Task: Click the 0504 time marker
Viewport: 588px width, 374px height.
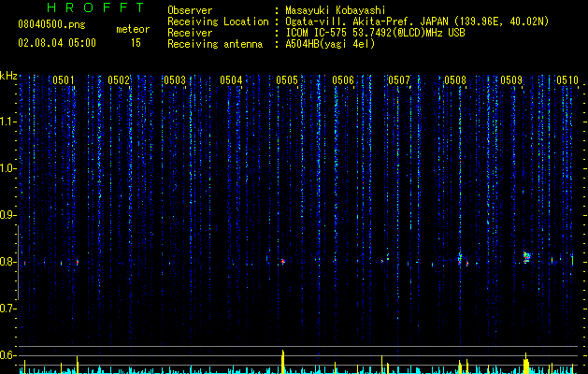Action: point(231,80)
